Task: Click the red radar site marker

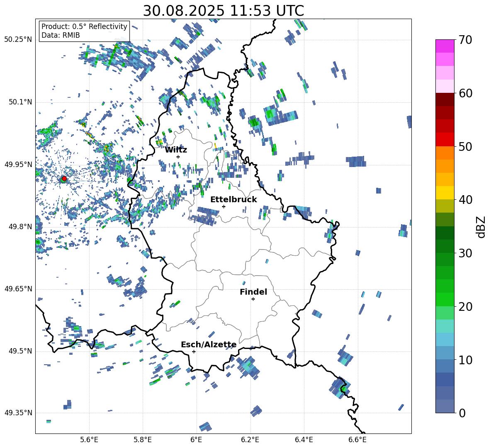Action: [x=64, y=178]
